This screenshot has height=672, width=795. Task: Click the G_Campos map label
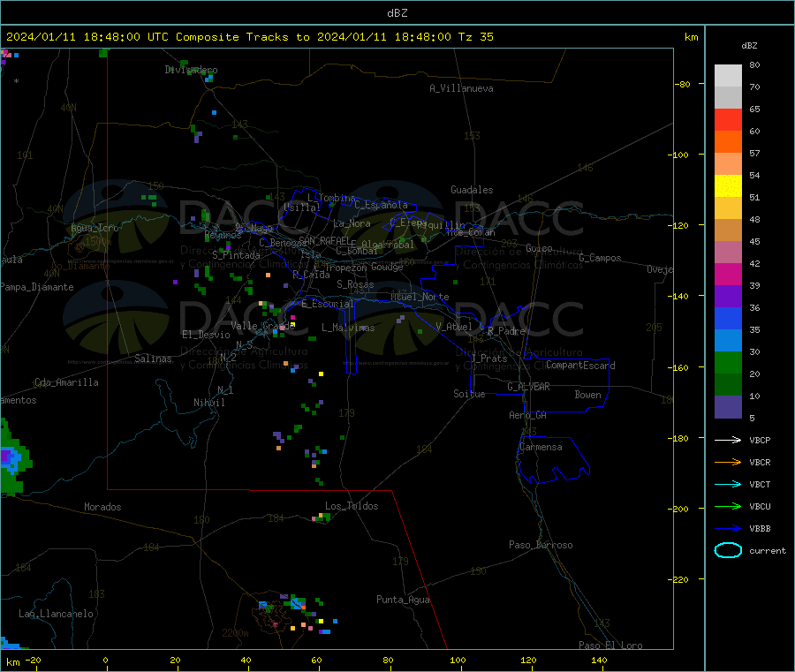600,258
